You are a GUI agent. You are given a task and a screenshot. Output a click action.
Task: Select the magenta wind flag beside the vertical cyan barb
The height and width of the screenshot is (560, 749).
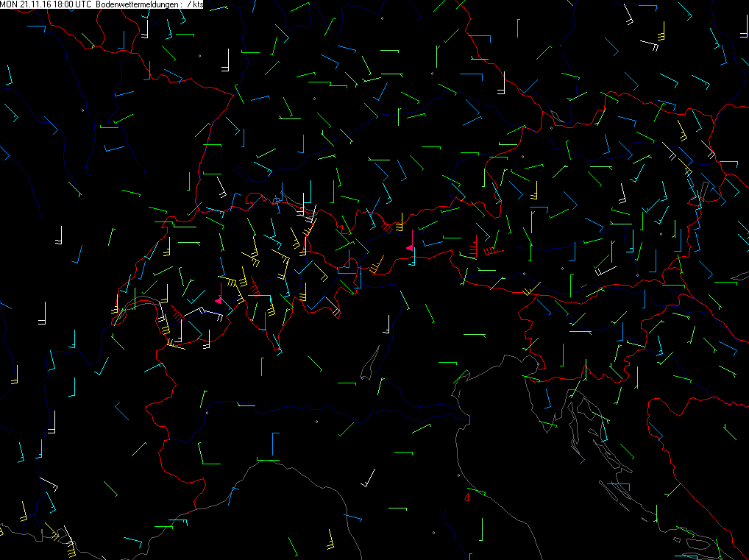410,241
